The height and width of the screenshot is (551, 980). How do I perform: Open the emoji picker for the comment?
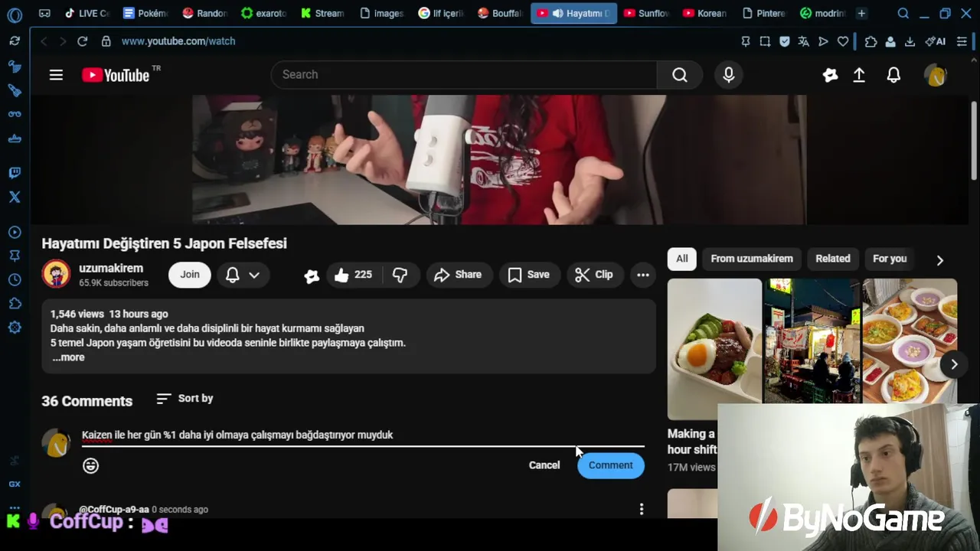point(90,465)
